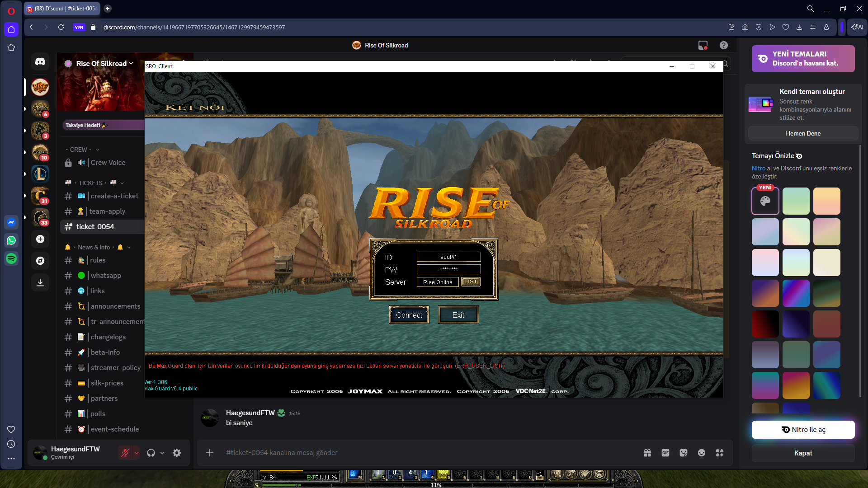This screenshot has width=868, height=488.
Task: Select the ticket-0054 channel
Action: pos(102,227)
